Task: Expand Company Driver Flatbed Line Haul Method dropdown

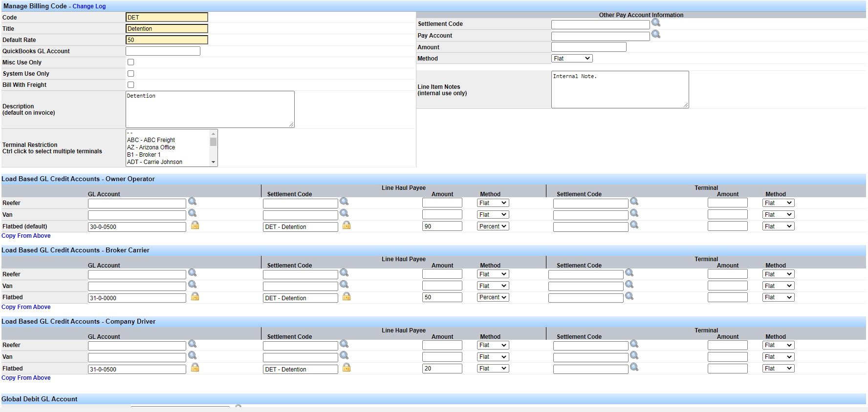Action: click(x=493, y=369)
